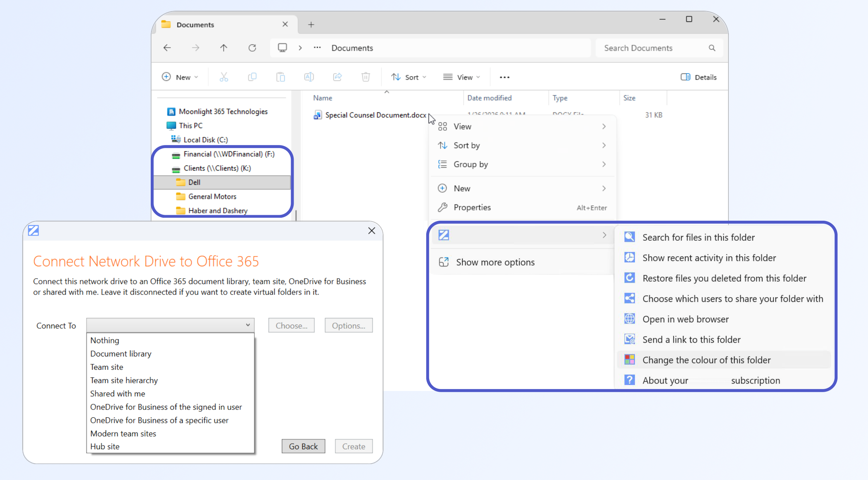The width and height of the screenshot is (868, 480).
Task: Choose Restore files you deleted from this folder
Action: pos(723,278)
